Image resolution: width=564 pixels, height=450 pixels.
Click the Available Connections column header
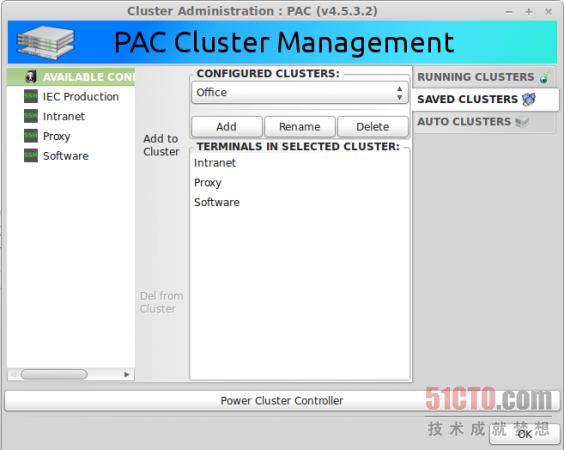pyautogui.click(x=71, y=77)
